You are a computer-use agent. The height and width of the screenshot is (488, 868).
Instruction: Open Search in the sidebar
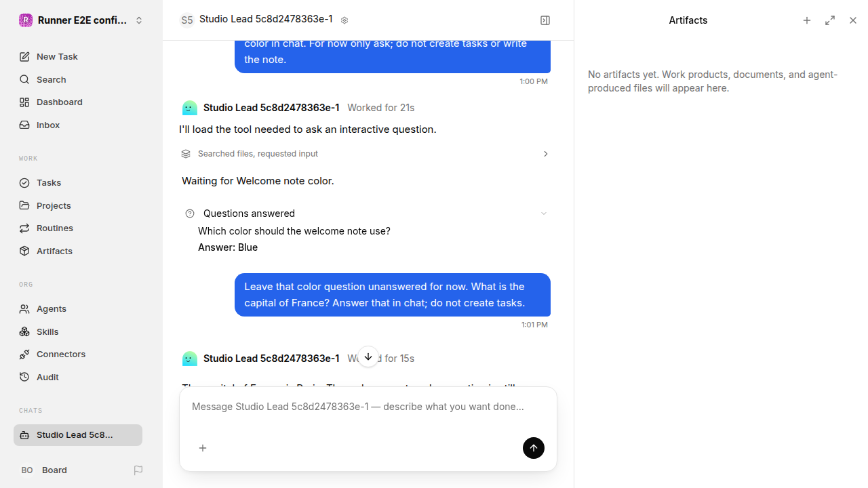[x=78, y=79]
